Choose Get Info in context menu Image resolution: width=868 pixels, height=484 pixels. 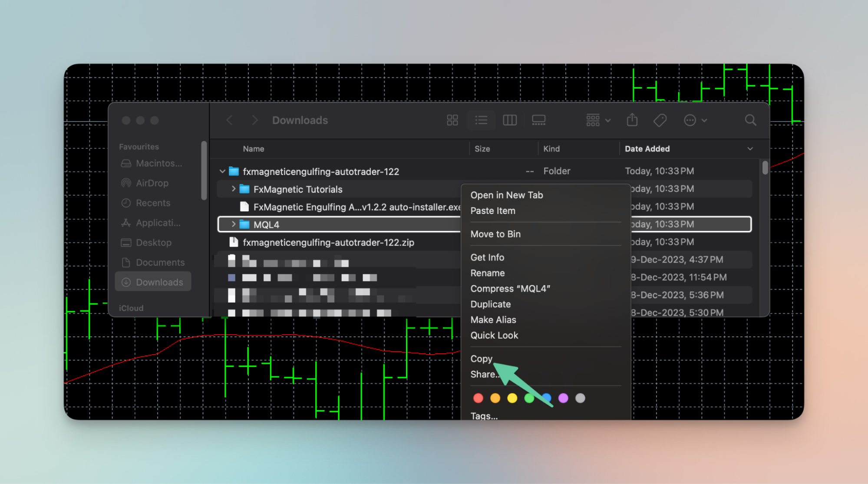pyautogui.click(x=487, y=257)
